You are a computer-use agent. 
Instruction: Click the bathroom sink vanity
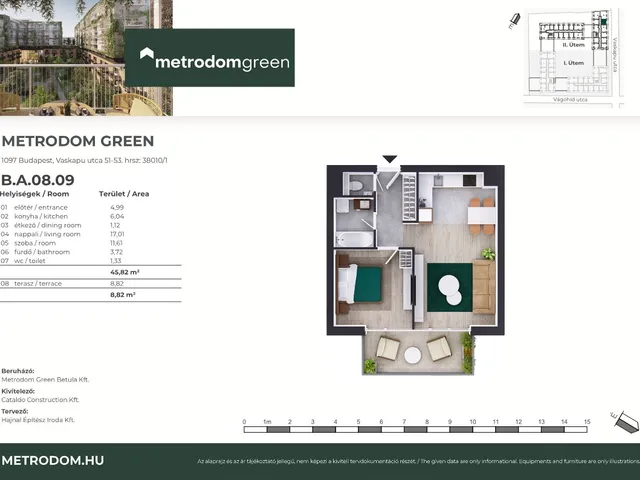click(x=363, y=204)
